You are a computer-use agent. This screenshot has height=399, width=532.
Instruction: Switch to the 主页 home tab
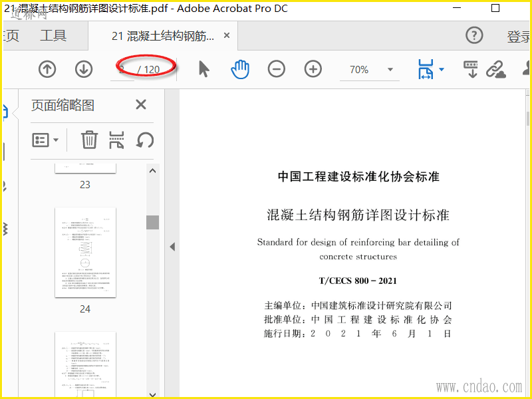click(10, 36)
